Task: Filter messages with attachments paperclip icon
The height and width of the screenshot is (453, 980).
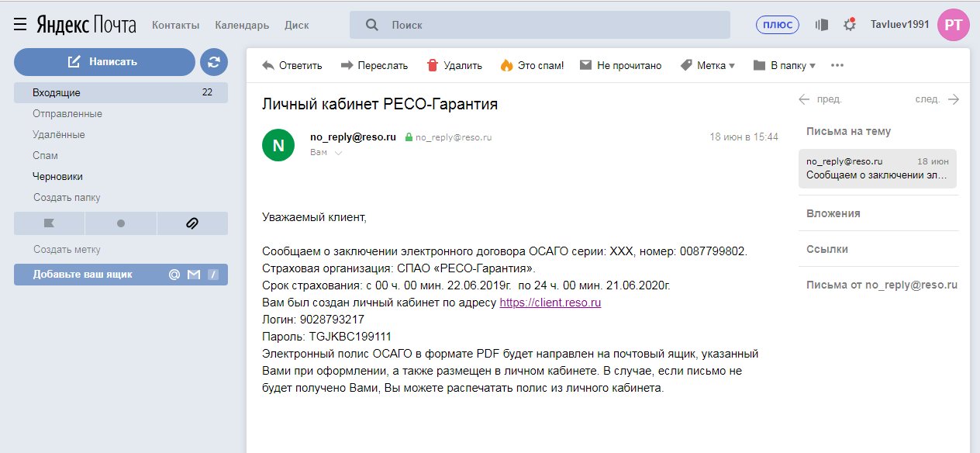Action: (192, 223)
